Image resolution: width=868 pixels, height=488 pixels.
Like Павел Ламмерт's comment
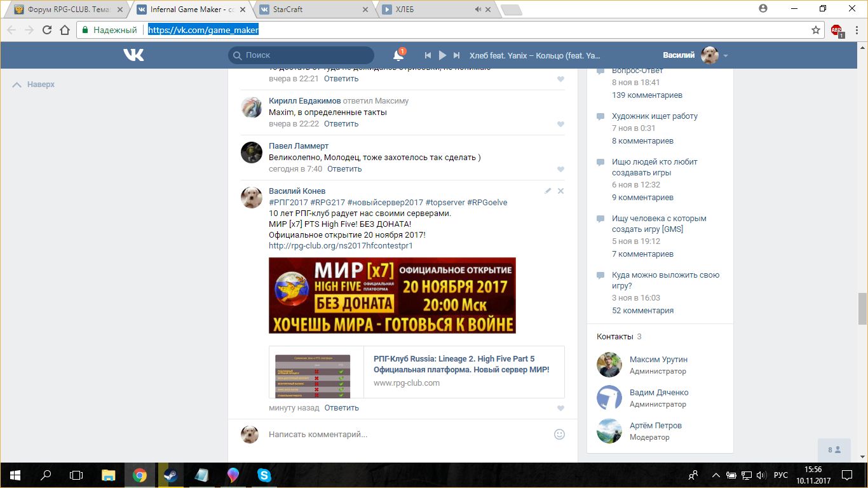560,170
